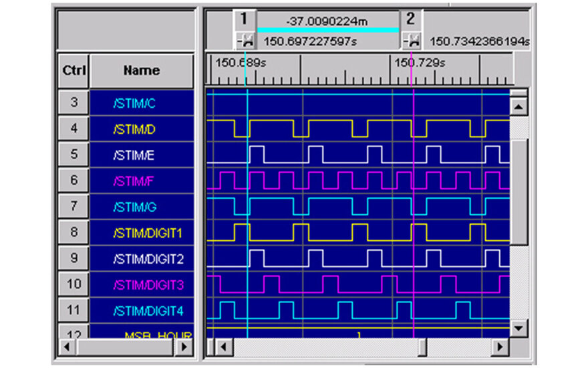Select the /STIM/DIGIT4 signal name
The width and height of the screenshot is (588, 368).
tap(148, 311)
